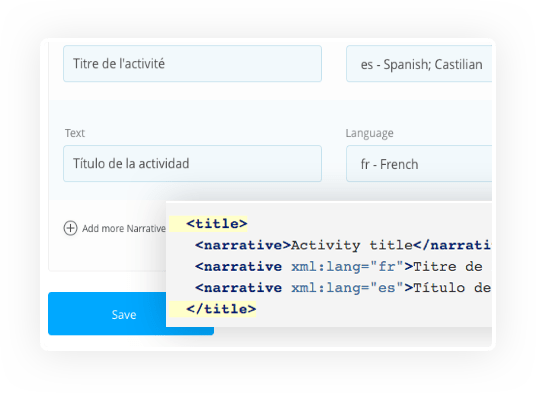Click the 'Add more Narrative' link text
536x393 pixels.
point(124,229)
